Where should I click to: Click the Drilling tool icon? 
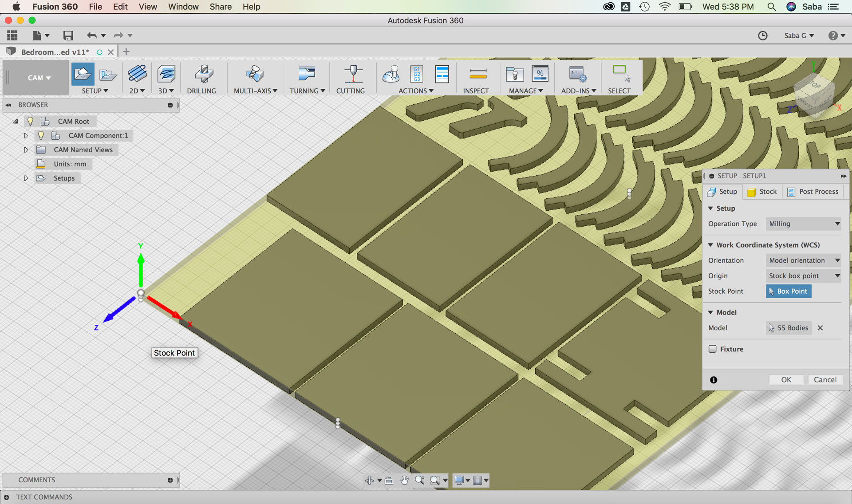click(x=204, y=74)
